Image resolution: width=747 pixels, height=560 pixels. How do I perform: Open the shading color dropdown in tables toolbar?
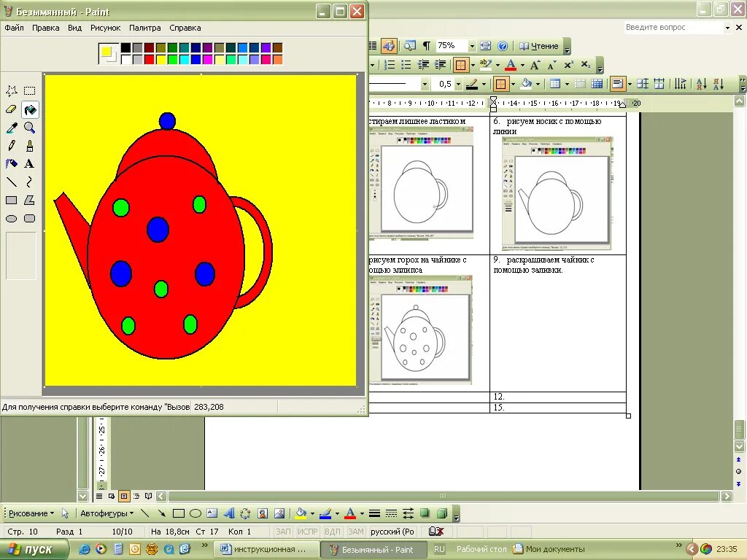coord(538,85)
